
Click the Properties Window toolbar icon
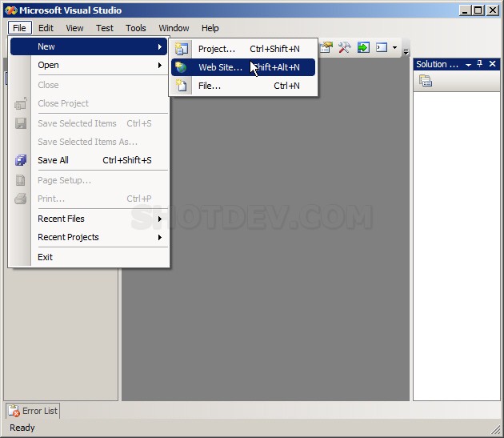tap(326, 48)
